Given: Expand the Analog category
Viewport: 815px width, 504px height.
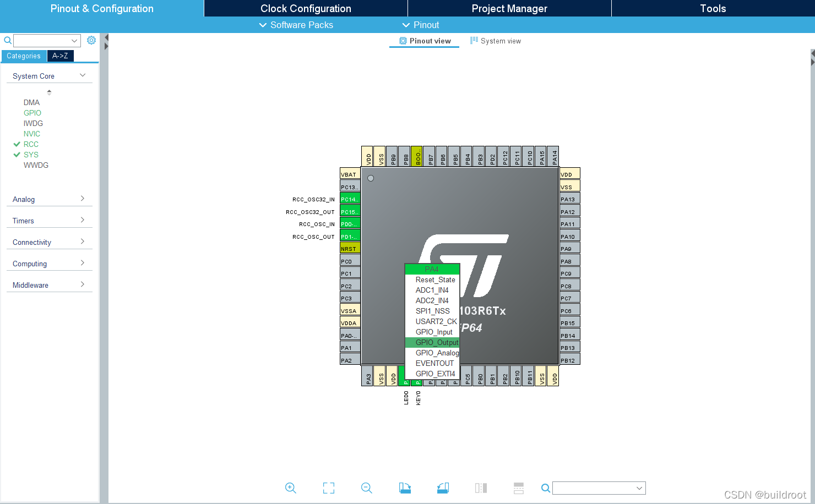Looking at the screenshot, I should point(83,199).
